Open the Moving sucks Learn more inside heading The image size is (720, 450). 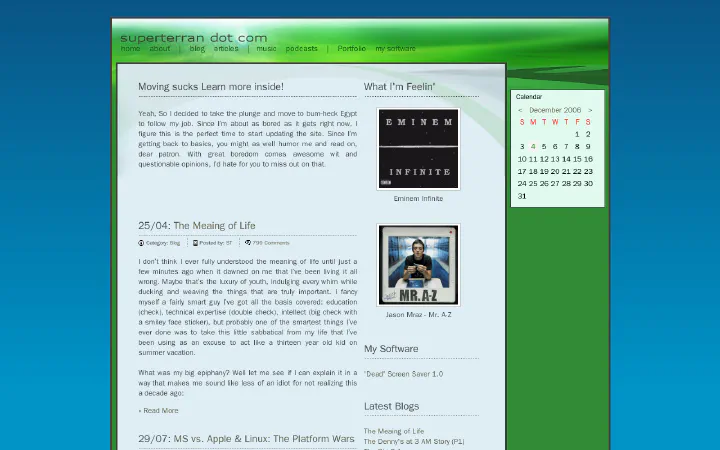pos(211,87)
